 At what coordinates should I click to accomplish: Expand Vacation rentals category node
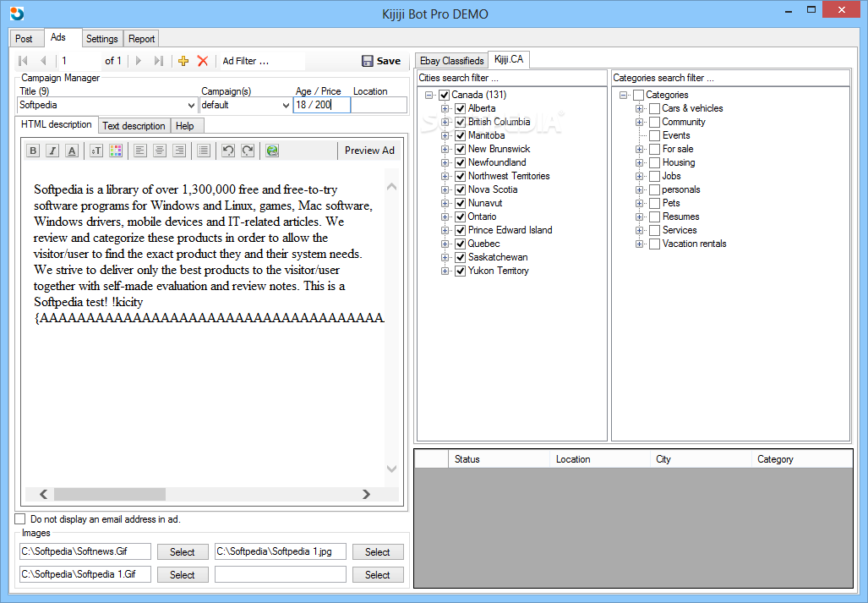[639, 244]
